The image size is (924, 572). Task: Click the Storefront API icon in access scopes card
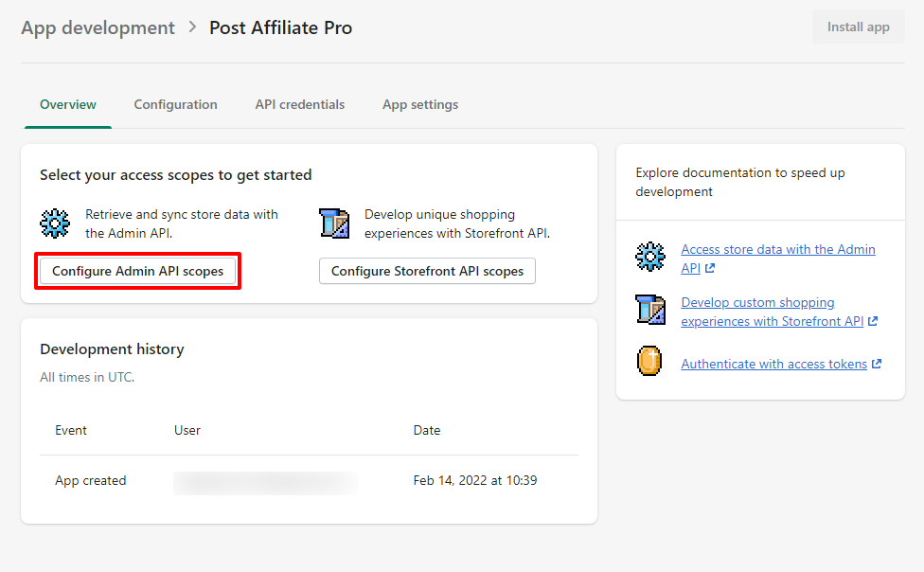pyautogui.click(x=334, y=224)
